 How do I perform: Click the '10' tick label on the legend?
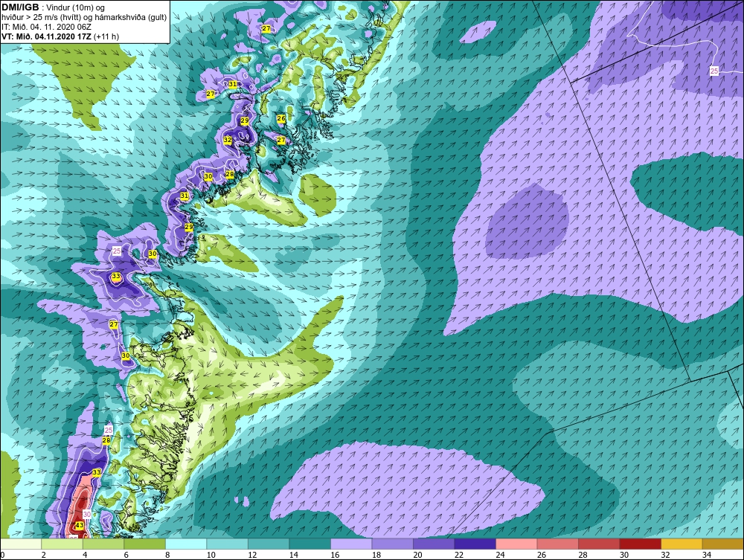211,555
